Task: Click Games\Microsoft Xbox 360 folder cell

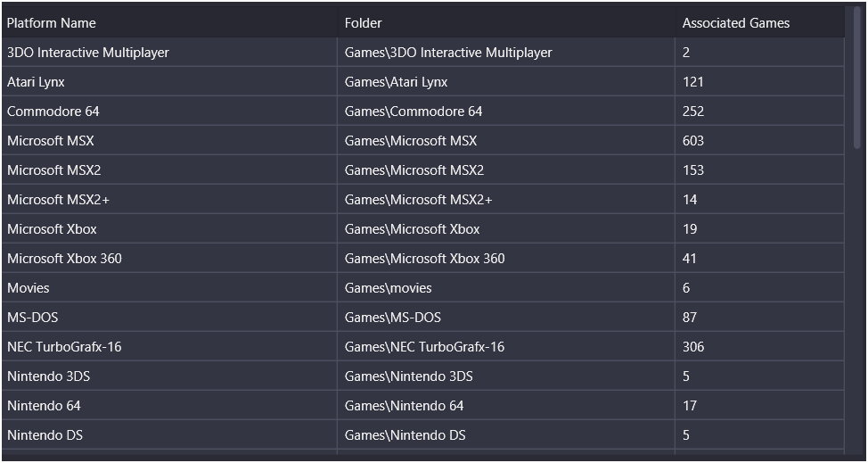Action: point(506,258)
